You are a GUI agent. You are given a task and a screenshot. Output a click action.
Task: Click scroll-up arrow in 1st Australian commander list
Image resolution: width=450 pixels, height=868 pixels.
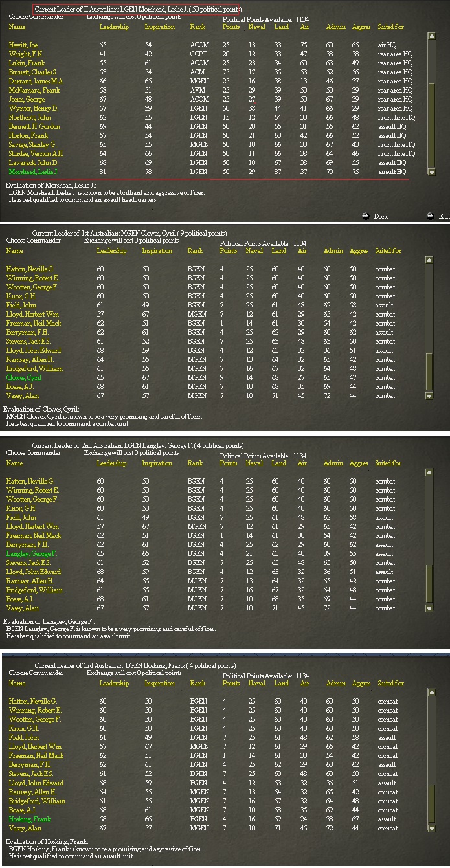tap(429, 260)
